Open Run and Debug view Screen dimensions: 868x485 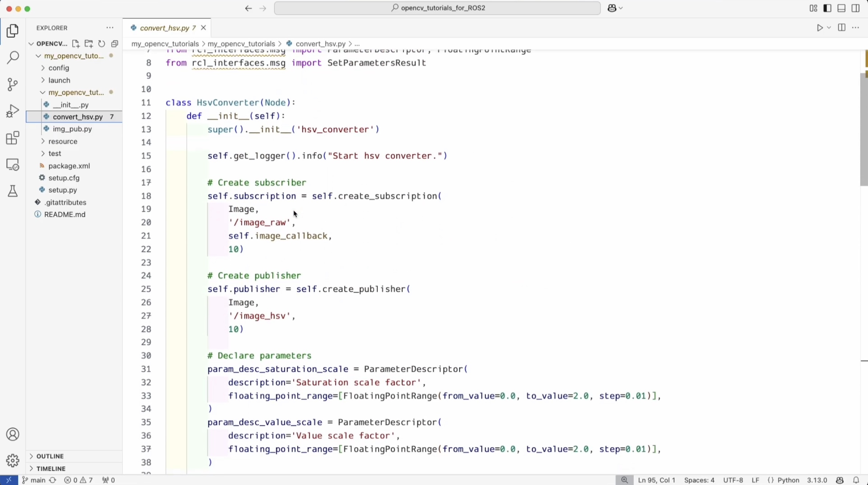point(13,111)
